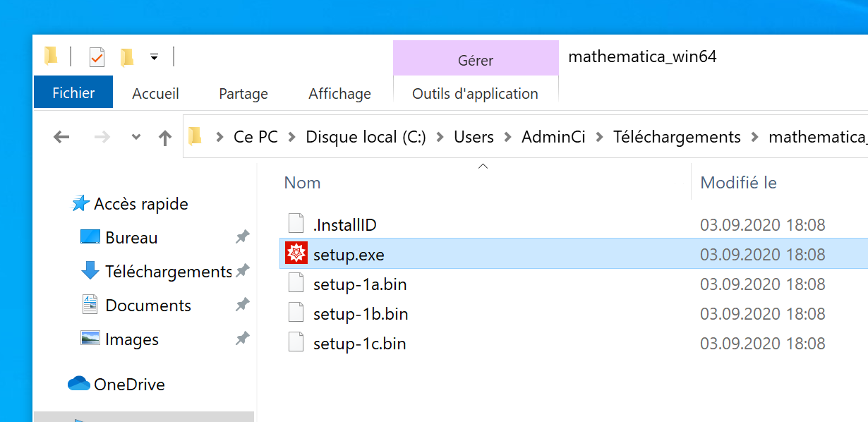Image resolution: width=868 pixels, height=422 pixels.
Task: Click the Bureau desktop icon in sidebar
Action: click(90, 238)
